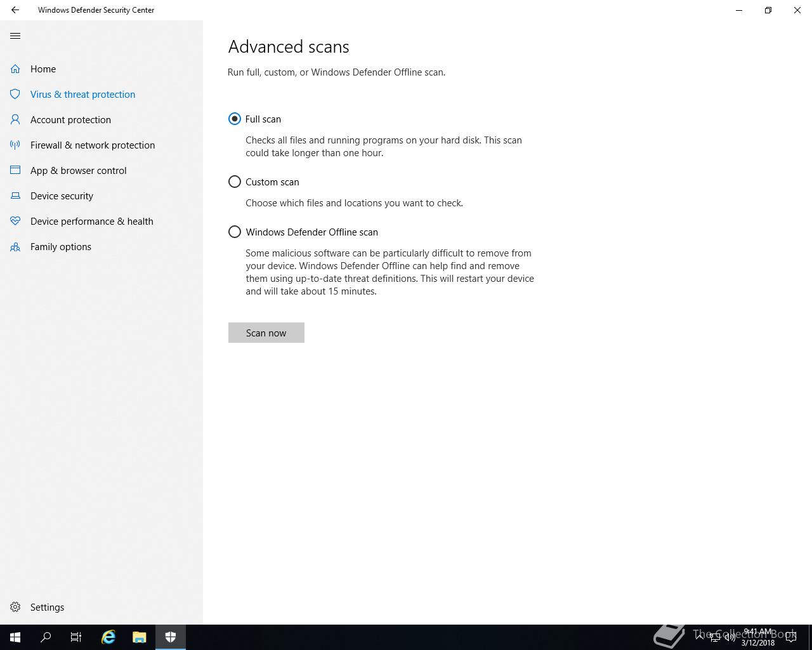Viewport: 812px width, 650px height.
Task: Click the Full scan description text
Action: (x=384, y=147)
